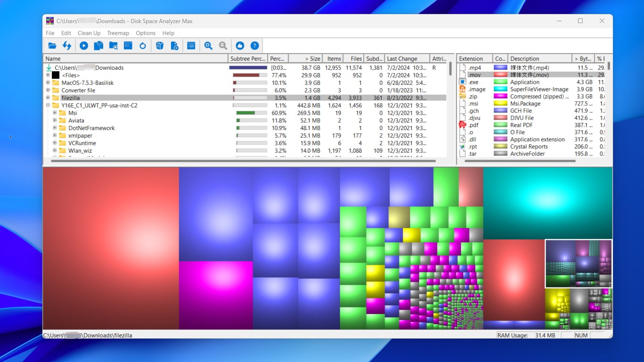Click the recycle bin delete icon
Viewport: 644px width, 362px height.
160,46
